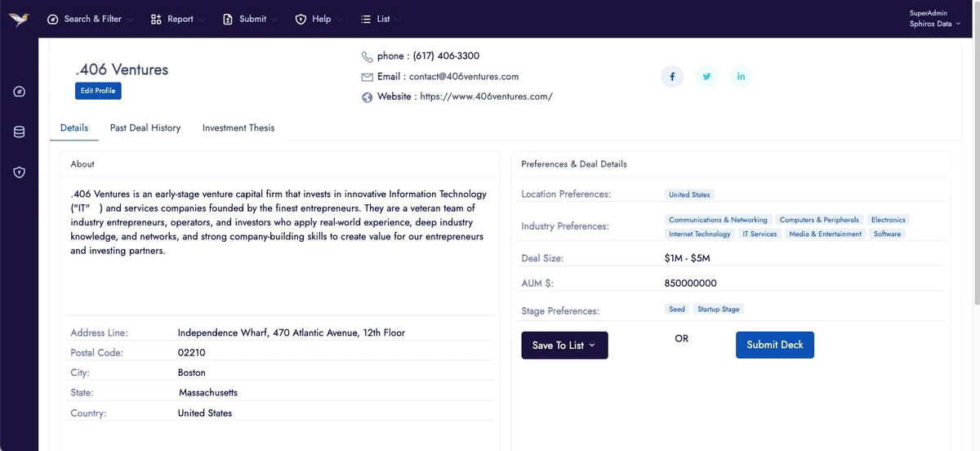Screen dimensions: 980x451
Task: Click the Media & Entertainment tag
Action: pos(826,234)
